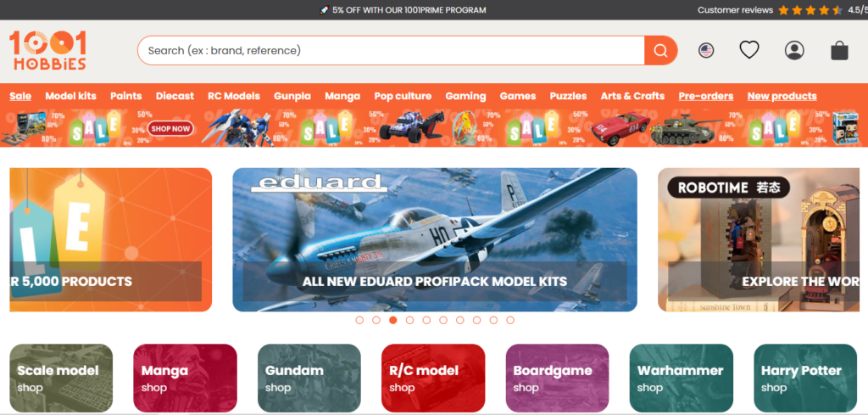The height and width of the screenshot is (415, 868).
Task: Open the US flag language selector
Action: [x=706, y=50]
